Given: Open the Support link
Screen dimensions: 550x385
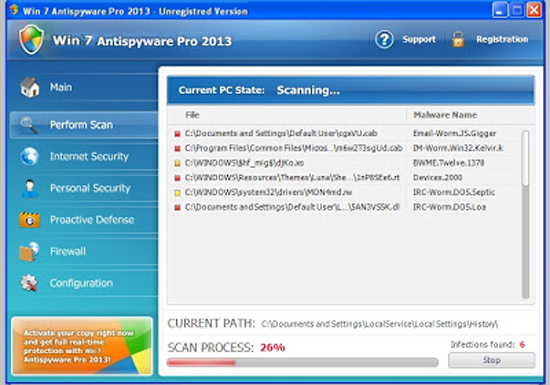Looking at the screenshot, I should tap(419, 39).
